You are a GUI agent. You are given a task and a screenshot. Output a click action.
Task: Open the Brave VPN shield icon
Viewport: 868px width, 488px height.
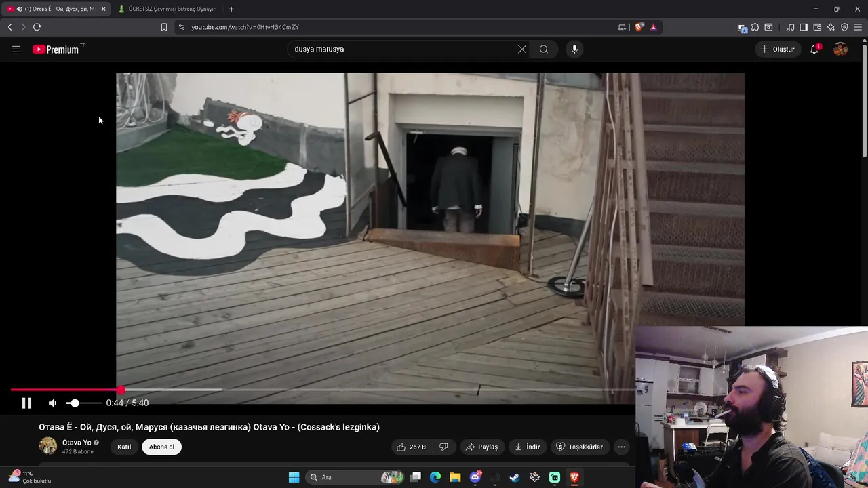point(844,27)
